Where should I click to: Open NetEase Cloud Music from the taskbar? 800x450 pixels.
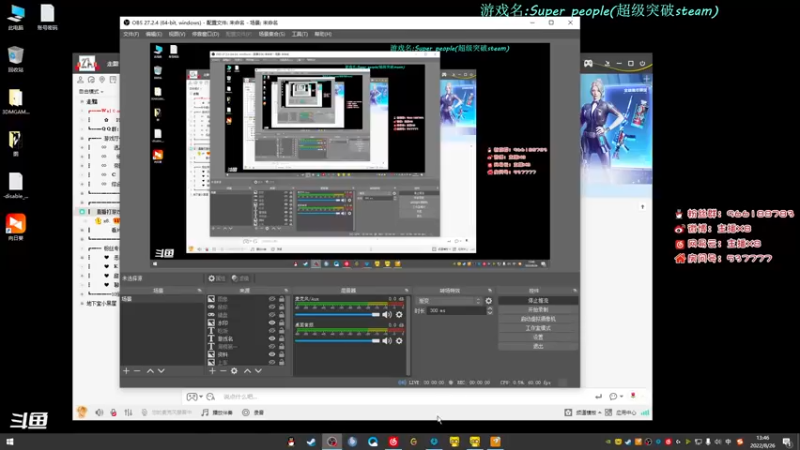[393, 442]
